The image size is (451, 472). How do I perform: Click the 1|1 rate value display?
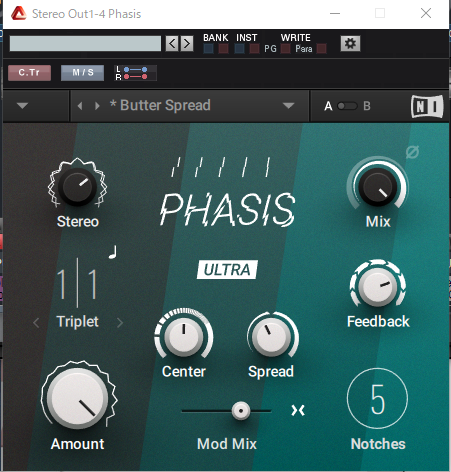77,284
